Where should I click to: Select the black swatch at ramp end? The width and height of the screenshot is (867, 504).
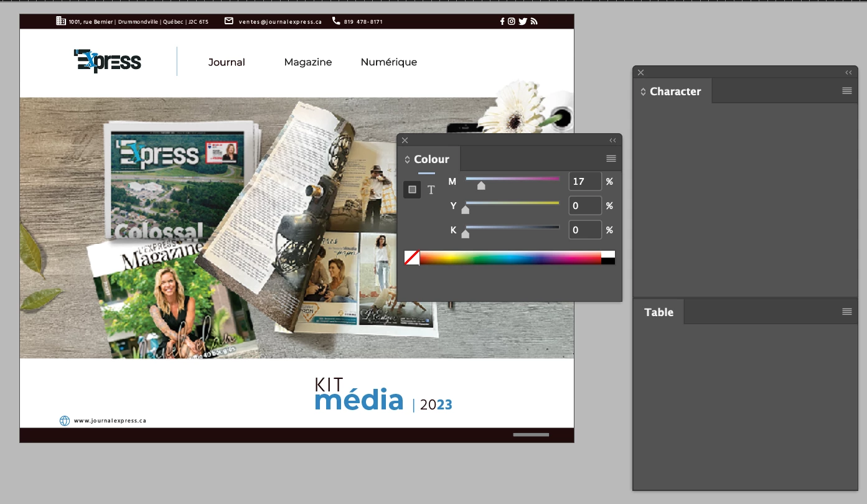pyautogui.click(x=608, y=261)
